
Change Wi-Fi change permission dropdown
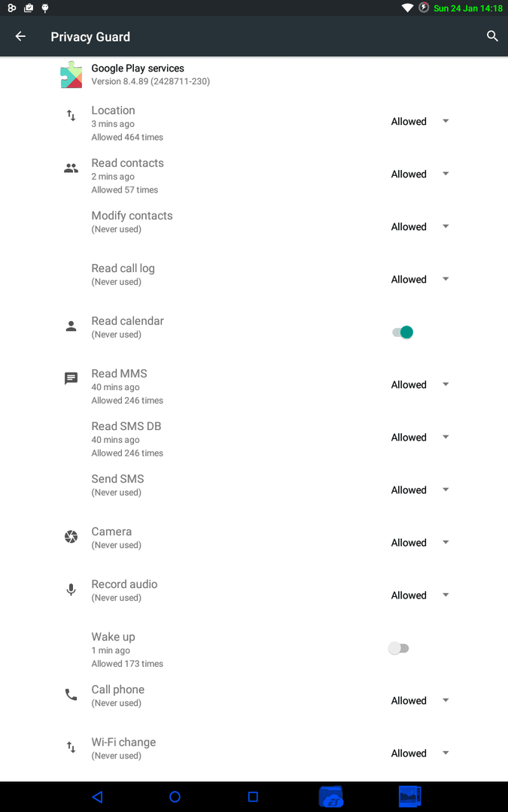(420, 753)
